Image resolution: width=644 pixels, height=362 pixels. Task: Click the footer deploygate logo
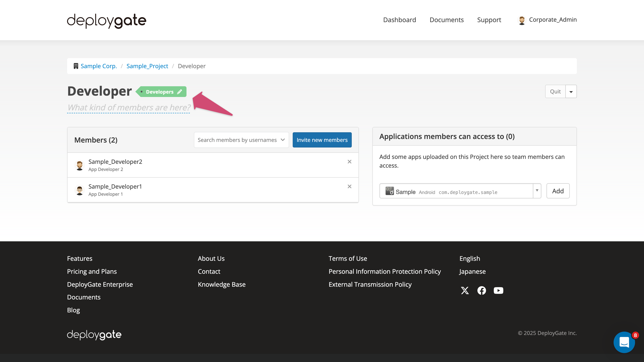(94, 335)
